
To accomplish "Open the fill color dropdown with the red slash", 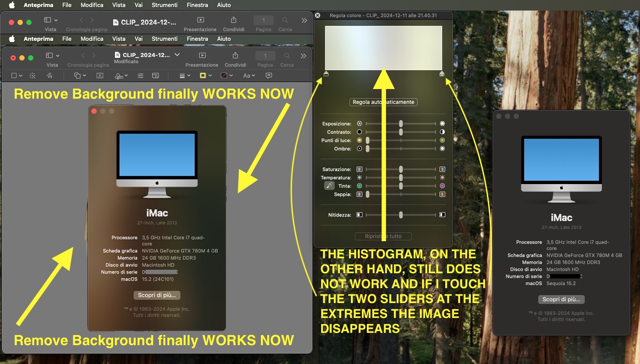I will [x=227, y=75].
